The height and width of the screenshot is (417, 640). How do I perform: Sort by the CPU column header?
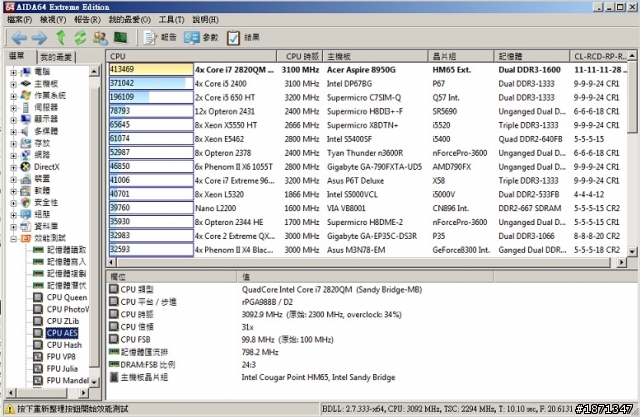click(192, 56)
